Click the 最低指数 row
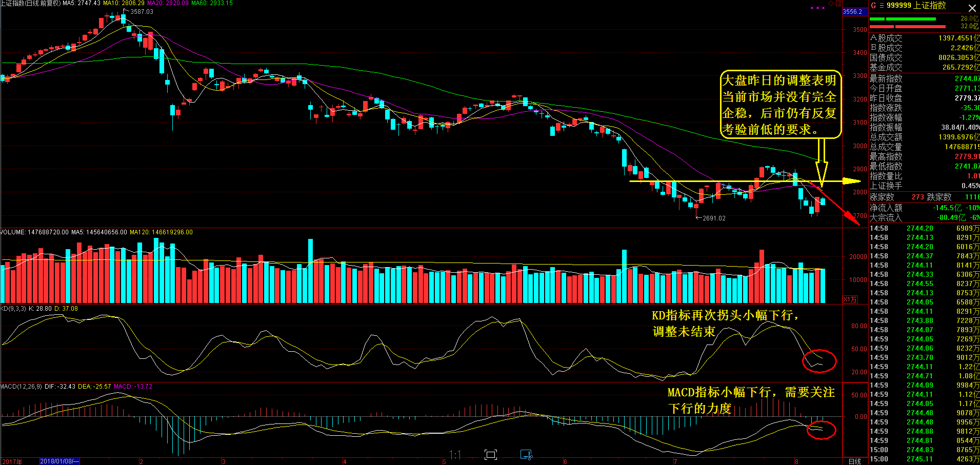Screen dimensions: 980x465 click(x=924, y=167)
